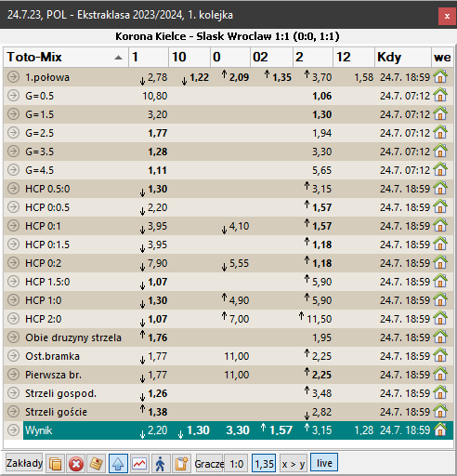Viewport: 457px width, 476px height.
Task: Click the copy pages icon beside Zakłady
Action: tap(56, 464)
